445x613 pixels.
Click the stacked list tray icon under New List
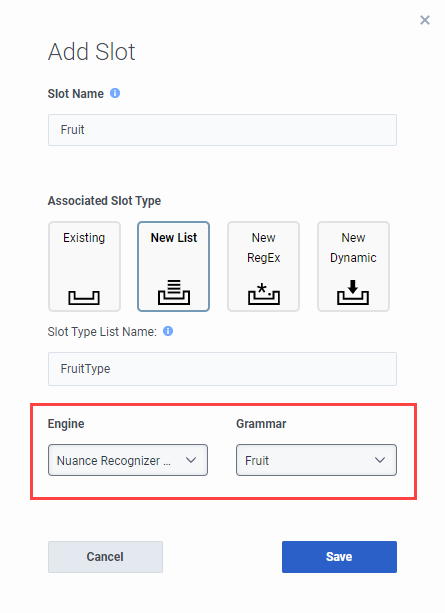coord(174,292)
